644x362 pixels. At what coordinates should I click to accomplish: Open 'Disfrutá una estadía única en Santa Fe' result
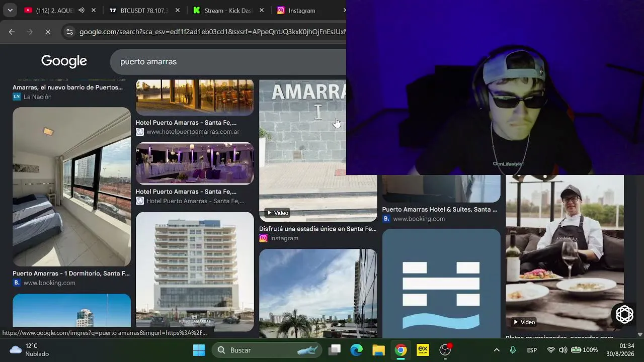317,229
